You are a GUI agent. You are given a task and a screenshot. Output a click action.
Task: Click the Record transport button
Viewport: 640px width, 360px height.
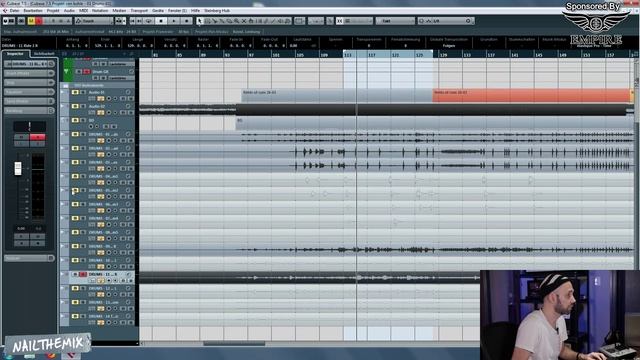(x=187, y=21)
